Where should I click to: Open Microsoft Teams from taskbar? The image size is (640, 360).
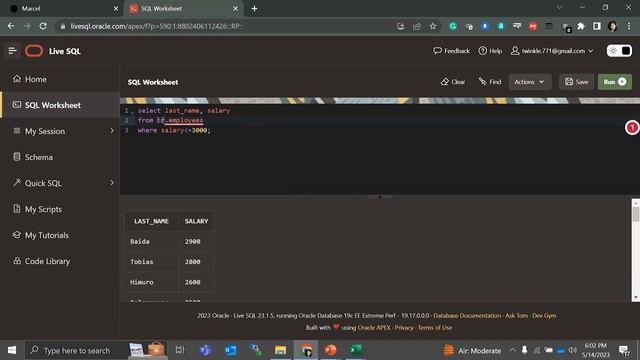[205, 350]
